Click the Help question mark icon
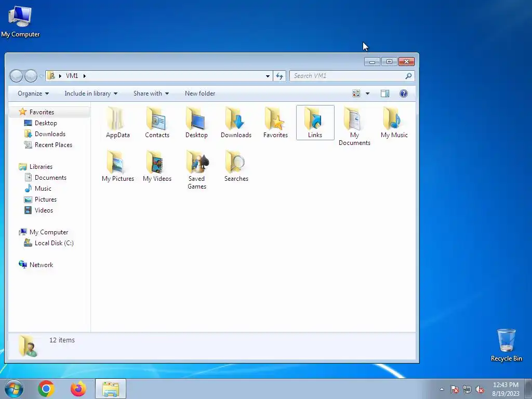532x399 pixels. [403, 94]
